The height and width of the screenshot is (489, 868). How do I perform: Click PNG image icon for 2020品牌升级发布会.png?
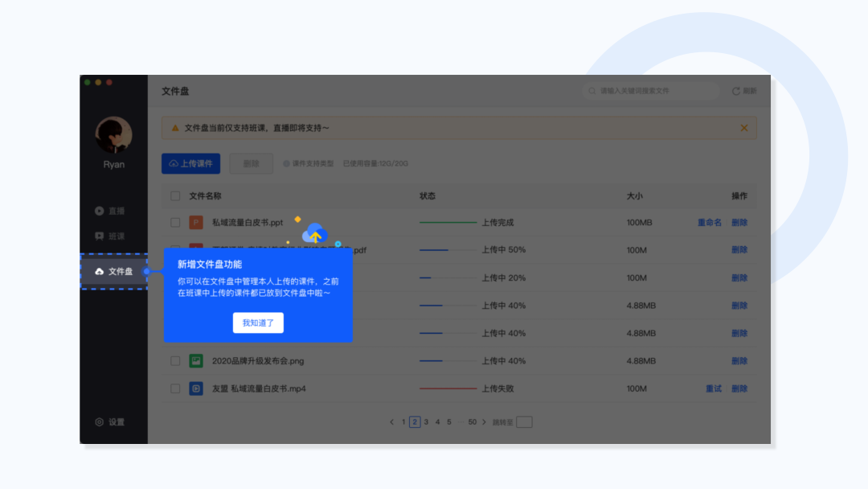pyautogui.click(x=196, y=361)
